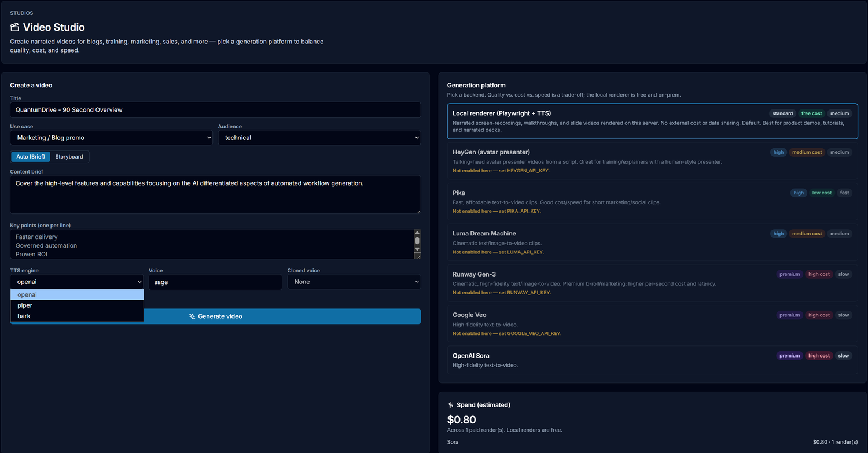Select the Google Veo platform card
Viewport: 868px width, 453px height.
tap(652, 323)
